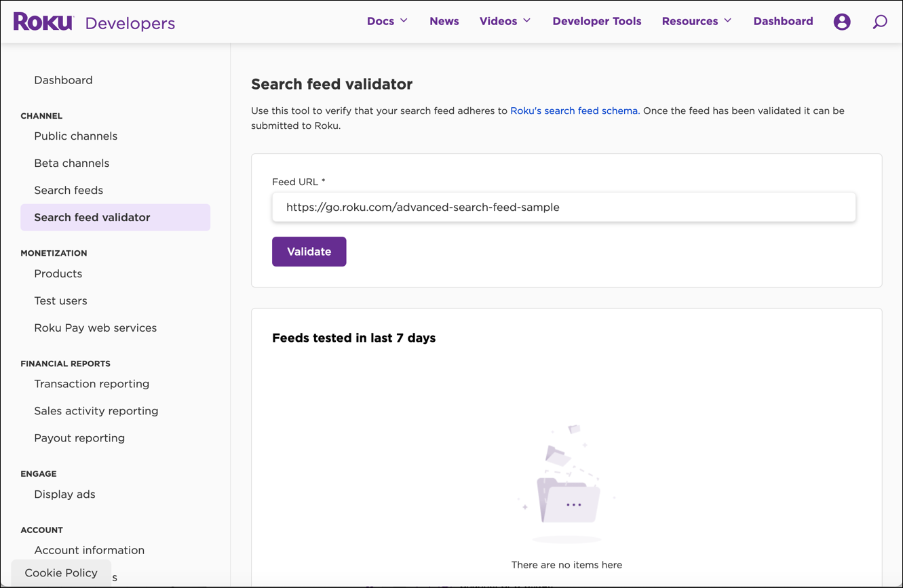Click the Cookie Policy button

click(60, 572)
